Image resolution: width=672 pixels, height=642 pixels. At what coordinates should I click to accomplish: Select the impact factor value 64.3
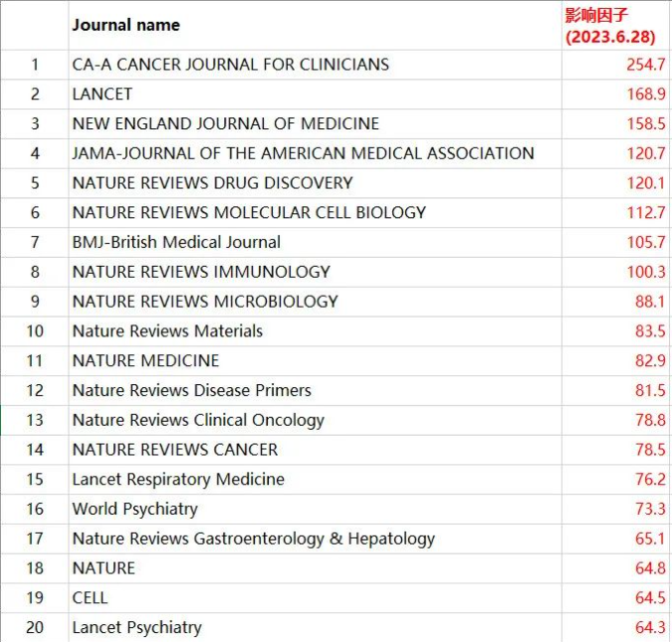(650, 627)
